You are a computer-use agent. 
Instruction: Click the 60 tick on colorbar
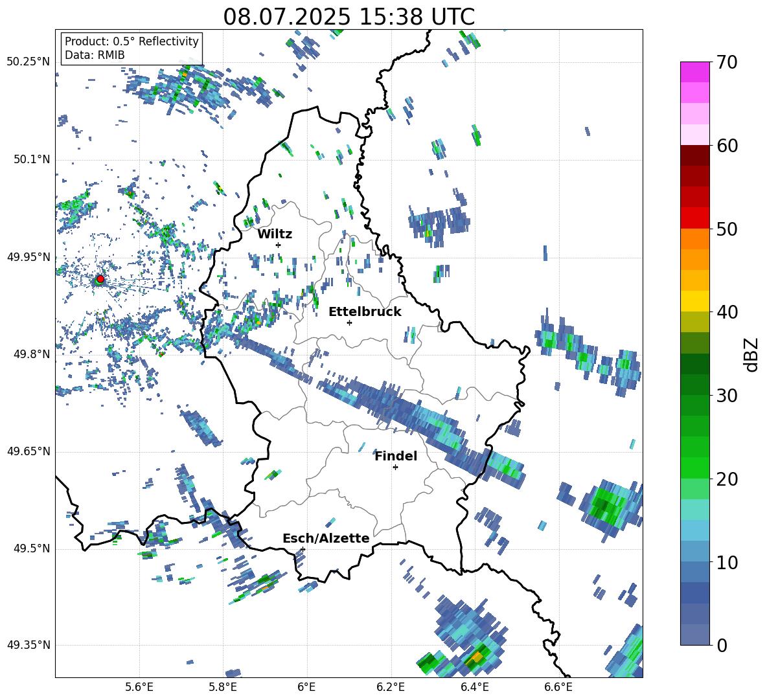(727, 146)
